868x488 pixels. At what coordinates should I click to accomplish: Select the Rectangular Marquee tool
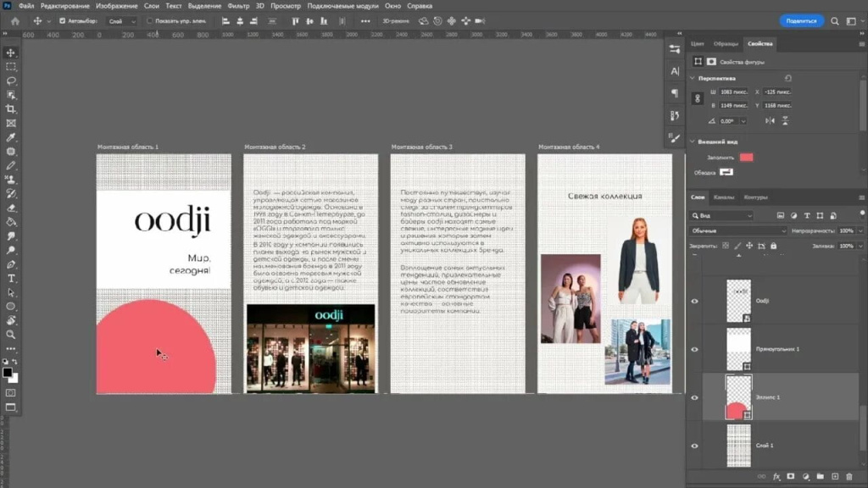pos(10,66)
